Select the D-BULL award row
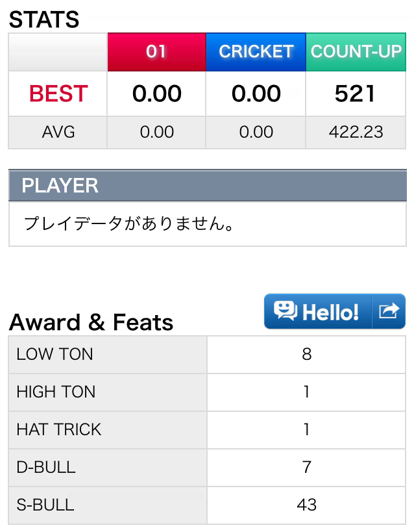Screen dimensions: 414x532 pyautogui.click(x=207, y=468)
